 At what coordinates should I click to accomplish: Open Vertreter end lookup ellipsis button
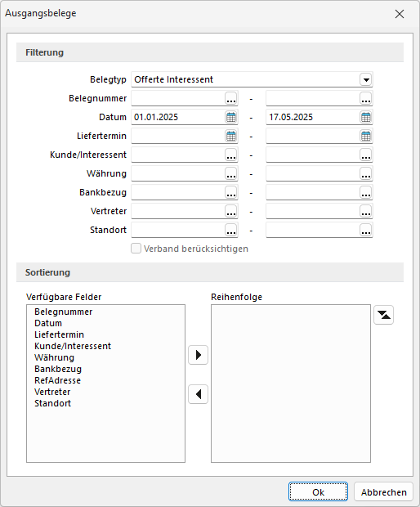366,211
